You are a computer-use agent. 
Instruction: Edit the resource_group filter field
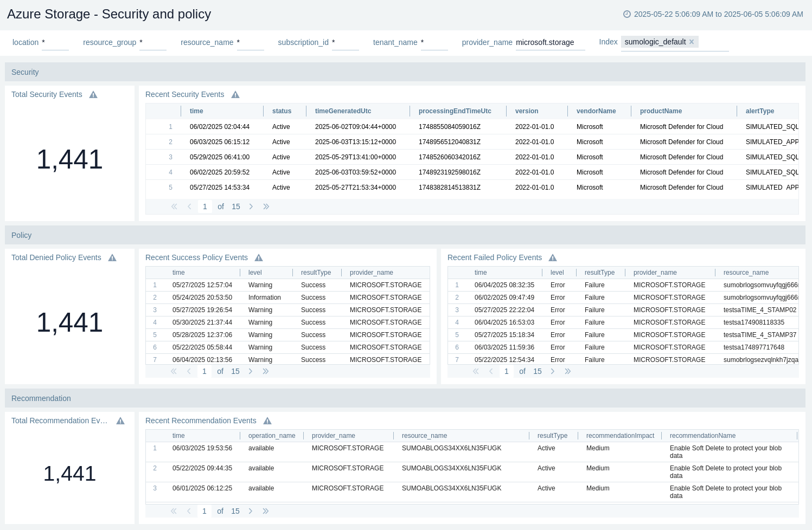click(153, 42)
